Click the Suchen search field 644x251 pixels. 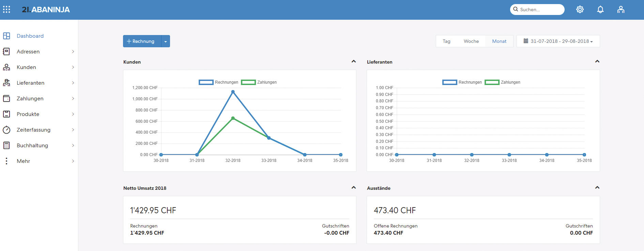[x=537, y=10]
